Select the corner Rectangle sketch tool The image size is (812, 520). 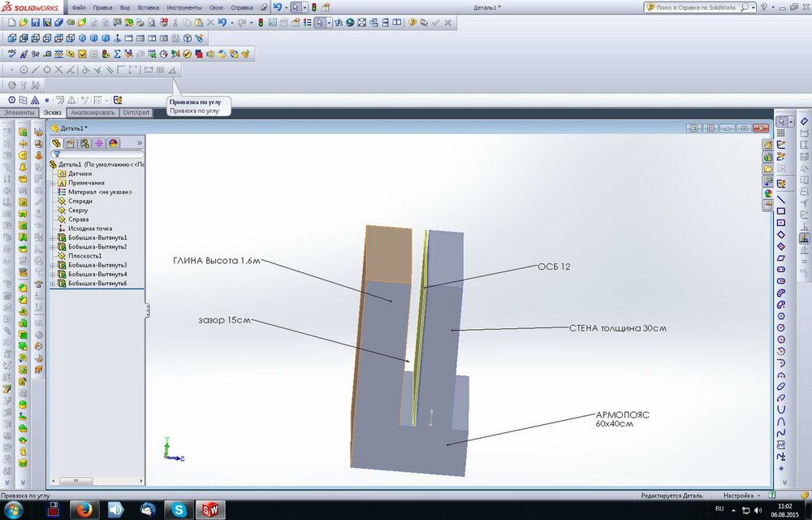(781, 211)
